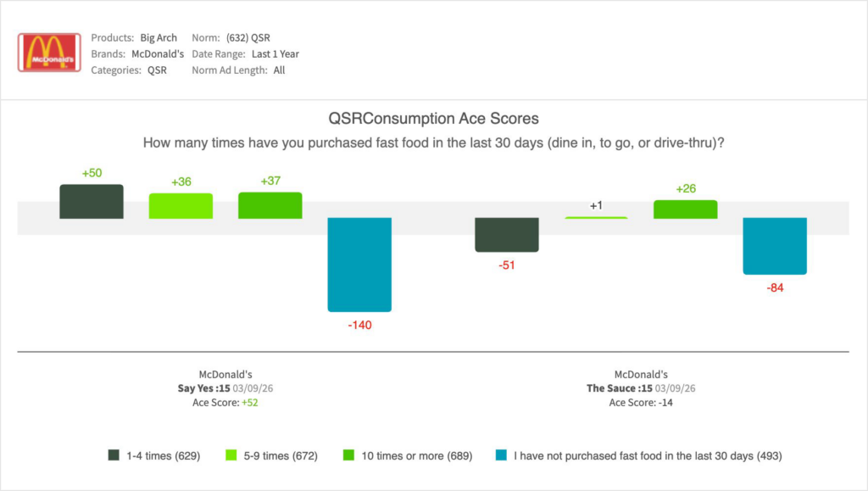Click the 'Last 1 Year' date range value
Image resolution: width=868 pixels, height=491 pixels.
[275, 54]
